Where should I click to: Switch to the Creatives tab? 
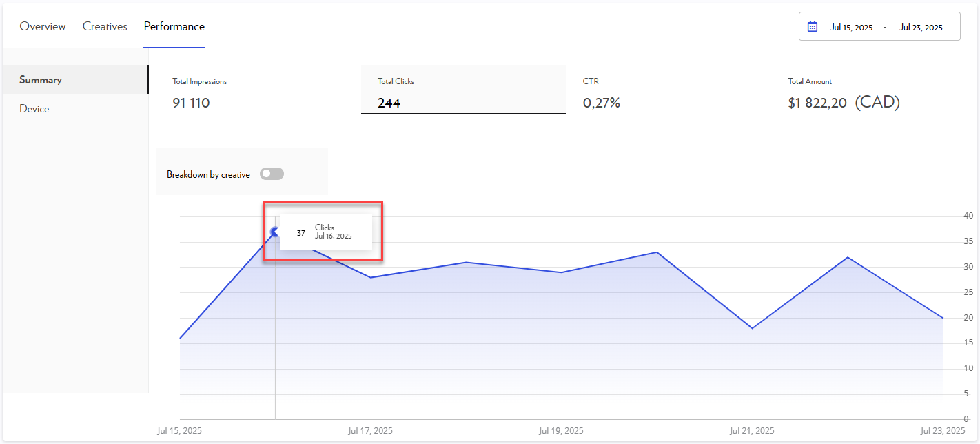(x=105, y=26)
